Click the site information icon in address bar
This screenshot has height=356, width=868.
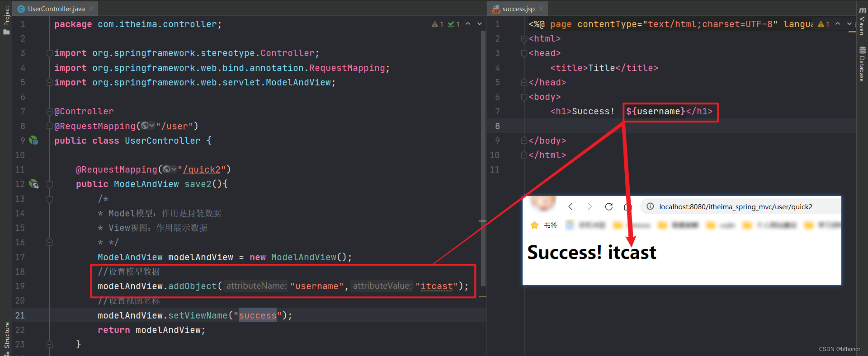[650, 206]
